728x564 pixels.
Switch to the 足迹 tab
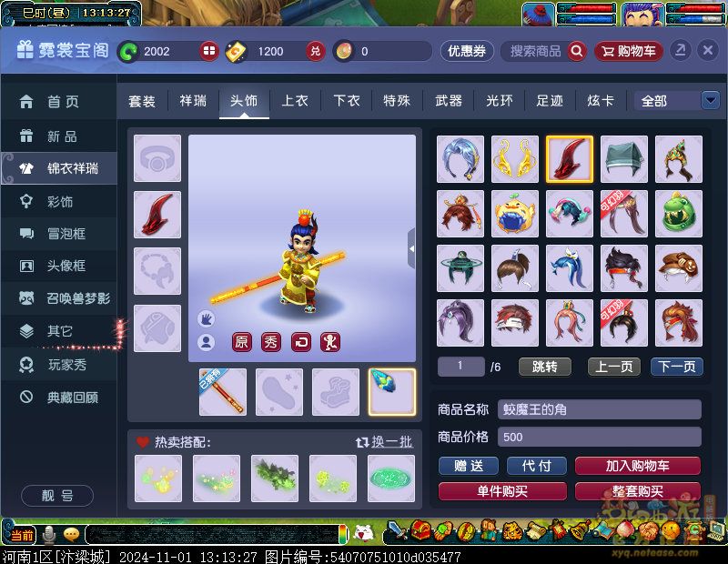[550, 101]
